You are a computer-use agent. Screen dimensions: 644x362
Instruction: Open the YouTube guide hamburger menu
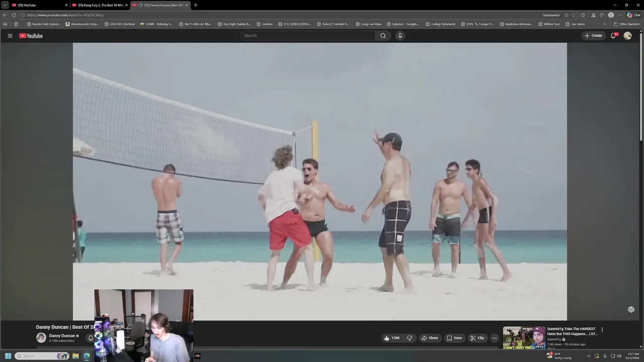(10, 36)
